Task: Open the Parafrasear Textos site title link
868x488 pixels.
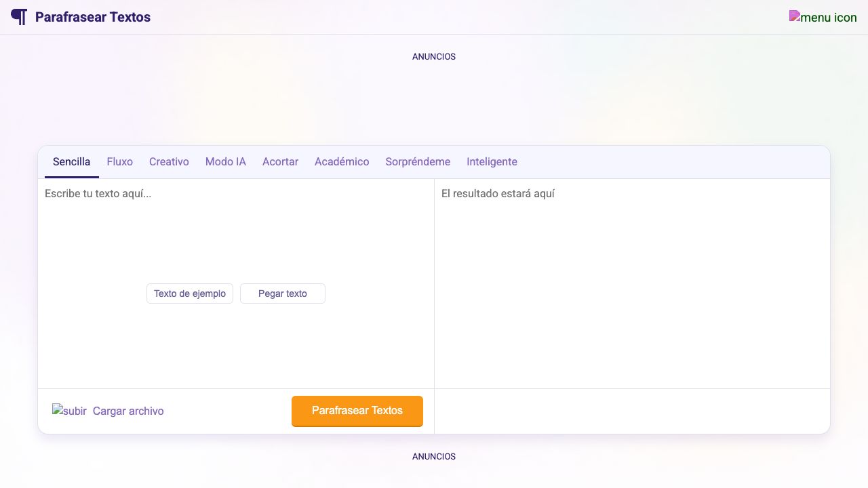Action: pos(93,17)
